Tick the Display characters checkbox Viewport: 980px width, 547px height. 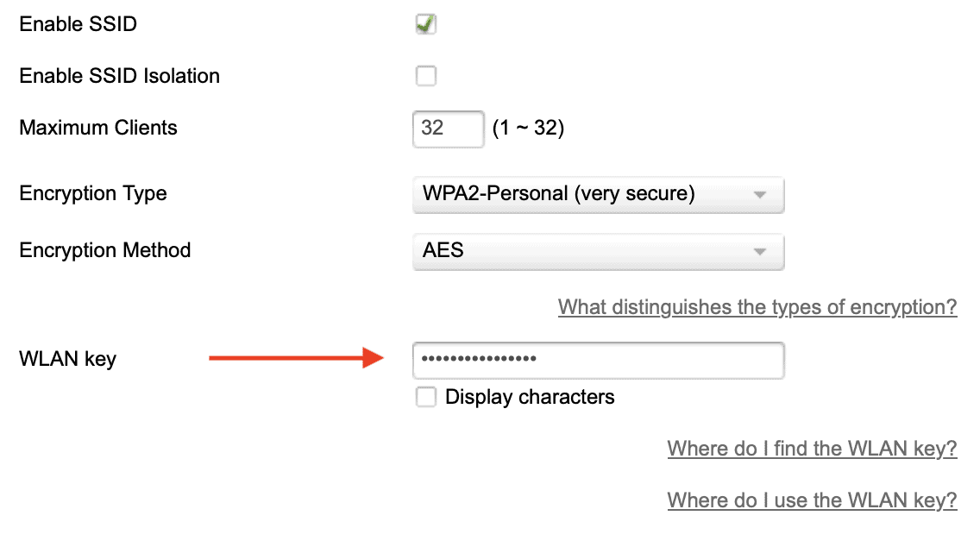click(x=425, y=397)
